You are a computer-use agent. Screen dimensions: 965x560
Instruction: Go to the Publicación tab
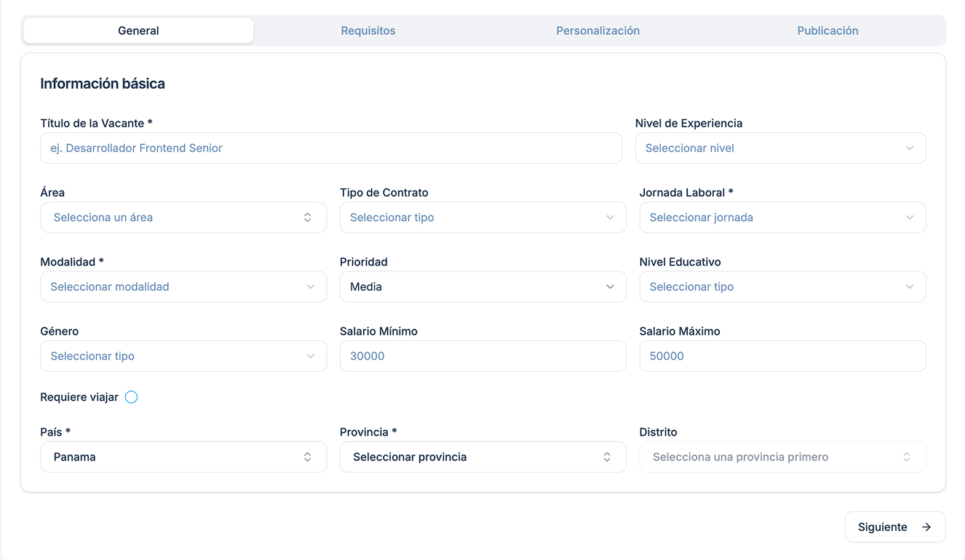pyautogui.click(x=827, y=31)
